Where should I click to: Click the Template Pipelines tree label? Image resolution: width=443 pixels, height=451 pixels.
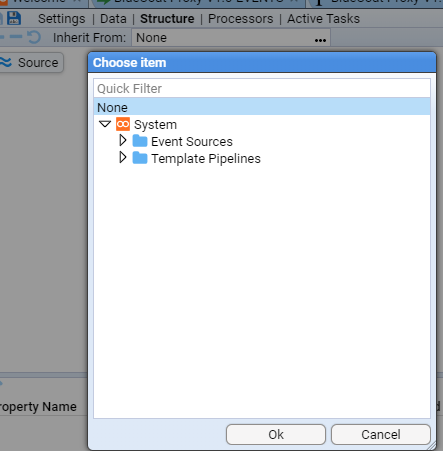206,159
